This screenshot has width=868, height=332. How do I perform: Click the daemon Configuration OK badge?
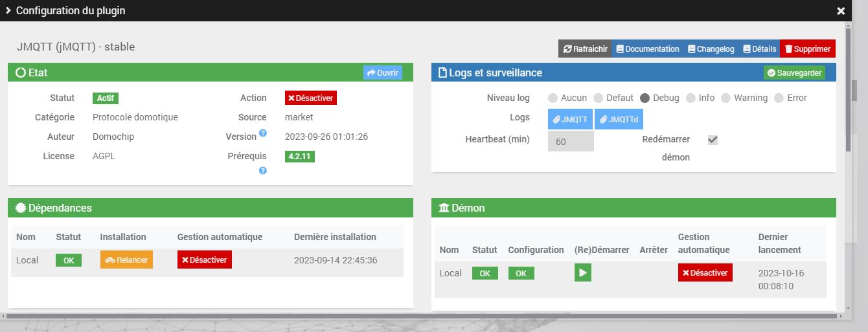(x=521, y=274)
